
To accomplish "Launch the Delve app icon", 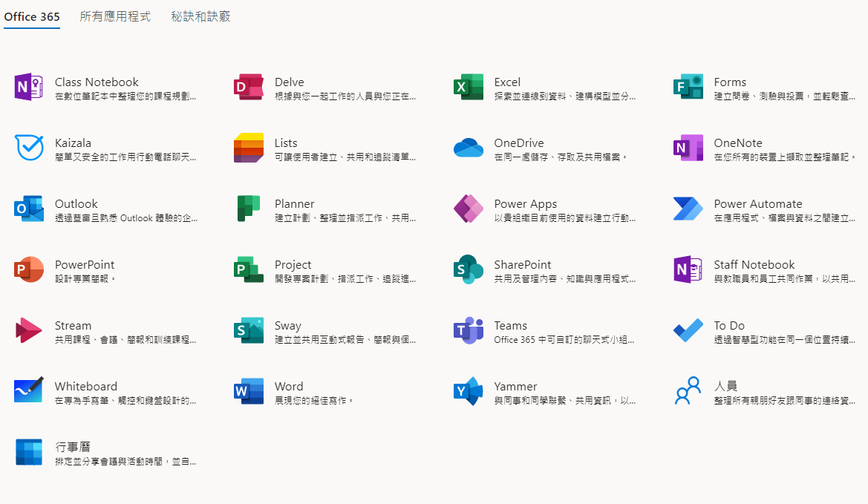I will [x=249, y=87].
